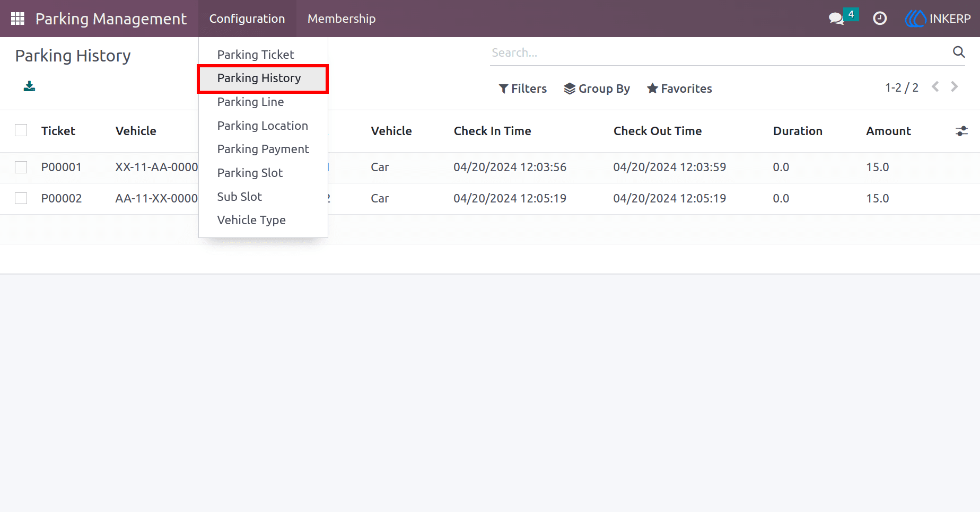
Task: Select Parking Payment menu entry
Action: (x=263, y=149)
